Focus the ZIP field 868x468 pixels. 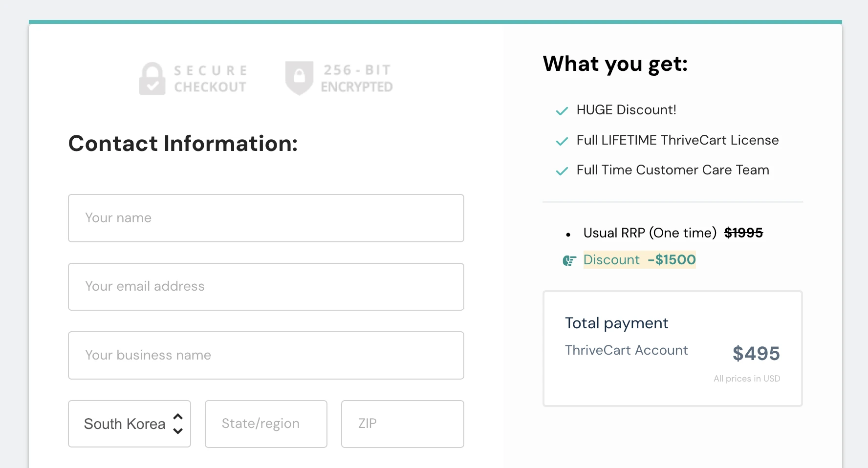coord(402,424)
